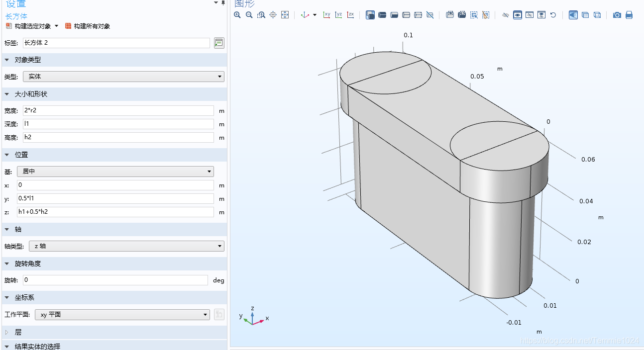Collapse the 大小和形状 section header
The image size is (644, 350).
pos(114,94)
